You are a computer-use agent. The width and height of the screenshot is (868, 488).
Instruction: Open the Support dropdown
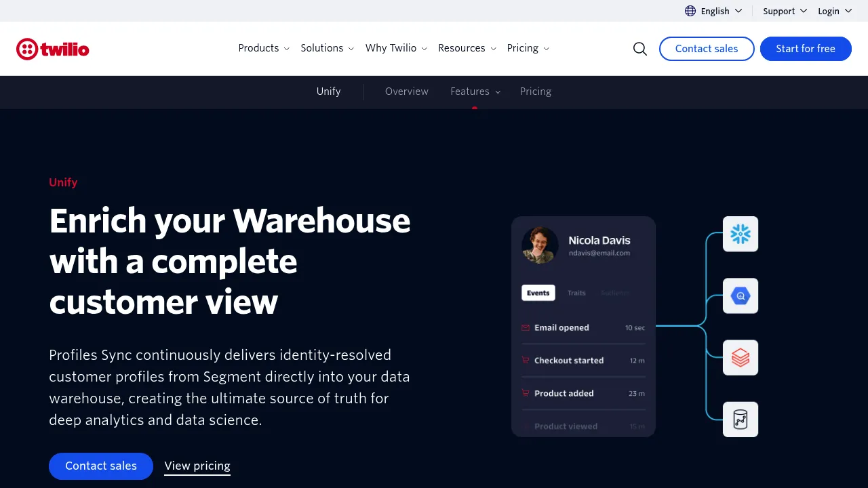[785, 11]
